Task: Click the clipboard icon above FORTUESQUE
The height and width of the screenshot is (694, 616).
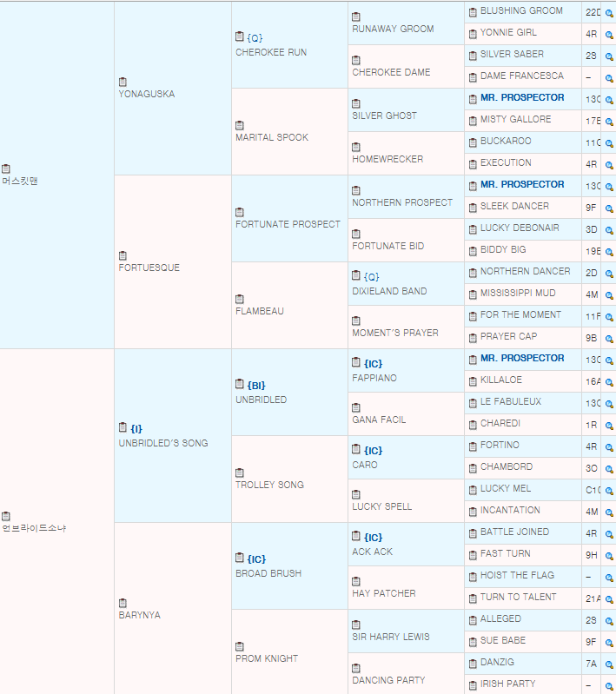Action: [123, 255]
